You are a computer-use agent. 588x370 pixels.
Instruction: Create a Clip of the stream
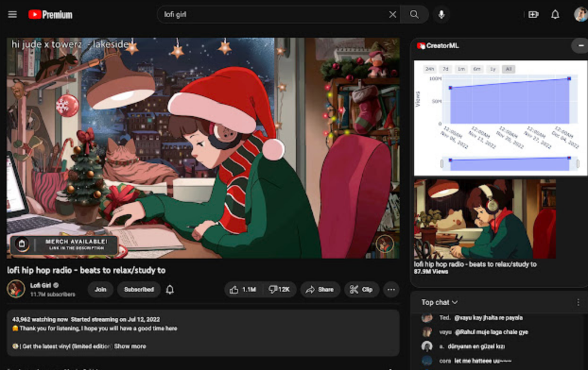pyautogui.click(x=361, y=290)
